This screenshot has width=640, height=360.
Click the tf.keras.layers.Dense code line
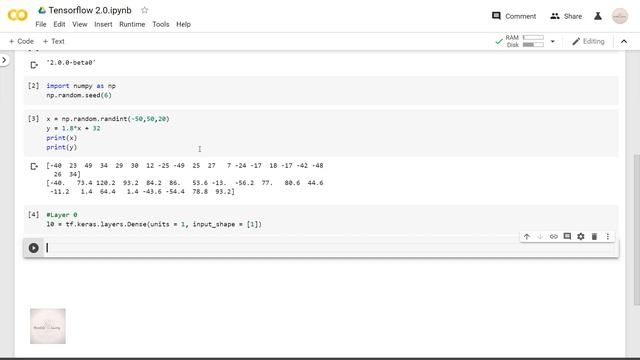point(154,224)
